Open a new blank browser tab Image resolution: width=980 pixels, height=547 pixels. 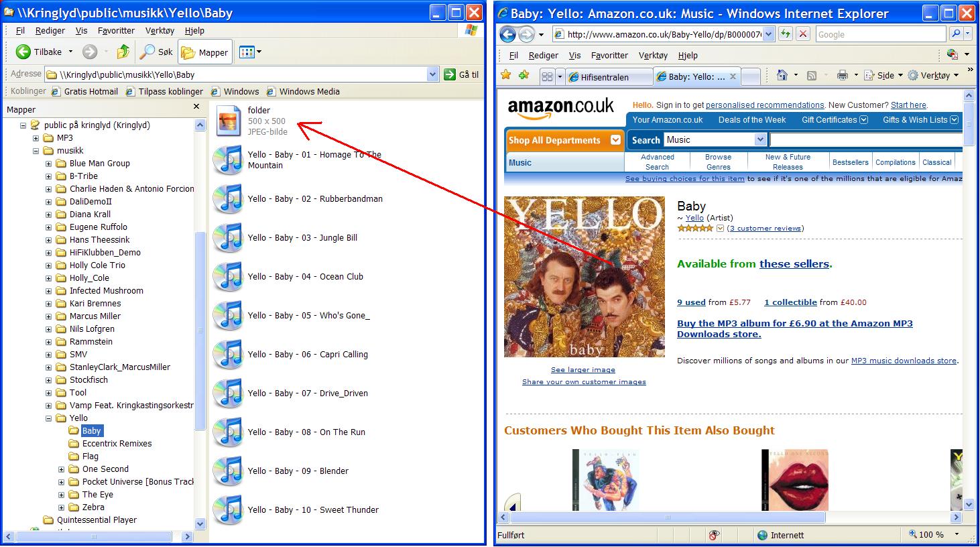[x=751, y=77]
